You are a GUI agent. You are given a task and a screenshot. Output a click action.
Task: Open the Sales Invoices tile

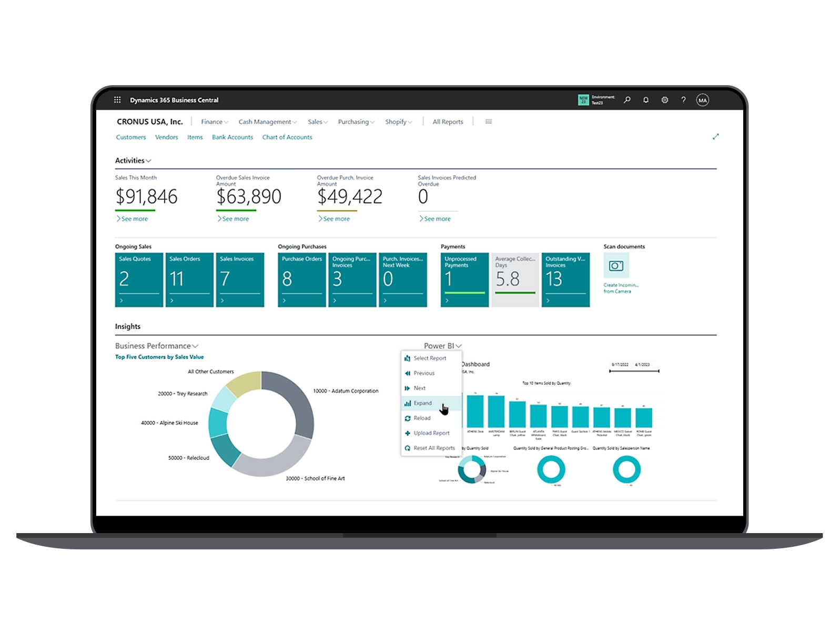[240, 280]
